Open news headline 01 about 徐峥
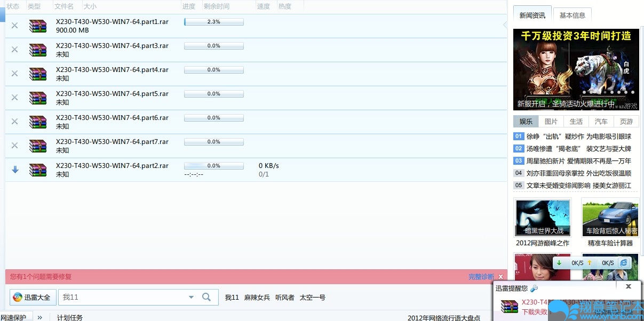 [x=579, y=137]
